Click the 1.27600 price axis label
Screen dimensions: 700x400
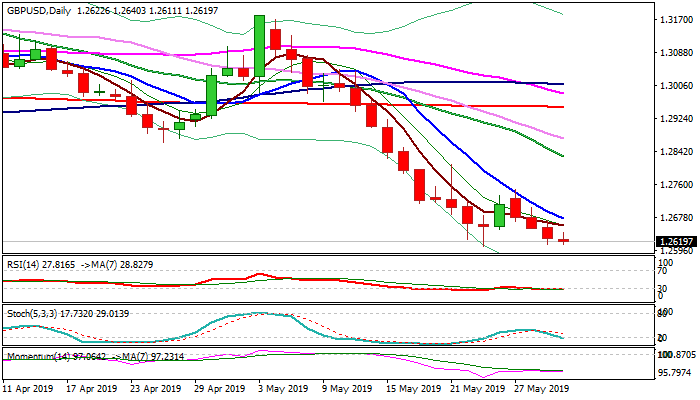[x=677, y=185]
